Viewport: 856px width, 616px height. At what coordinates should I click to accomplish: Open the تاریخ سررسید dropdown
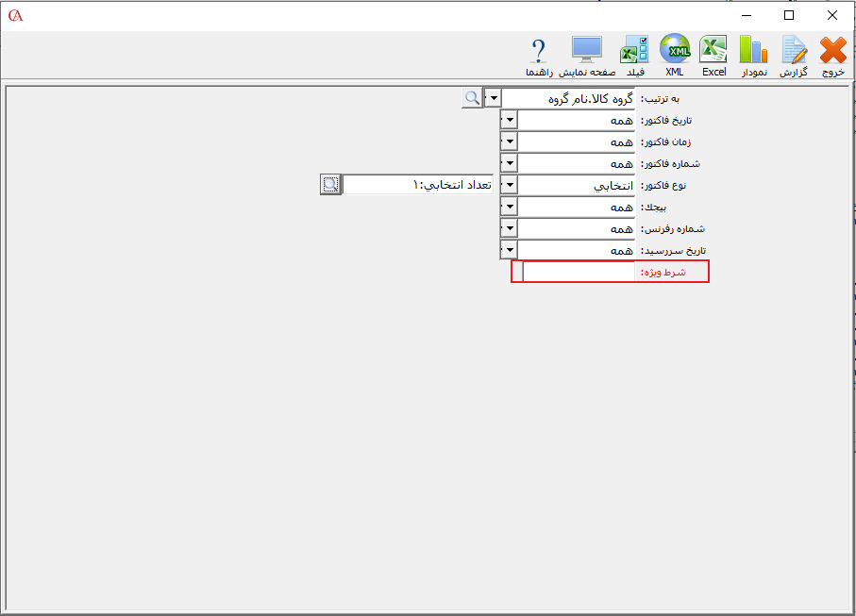(x=509, y=250)
